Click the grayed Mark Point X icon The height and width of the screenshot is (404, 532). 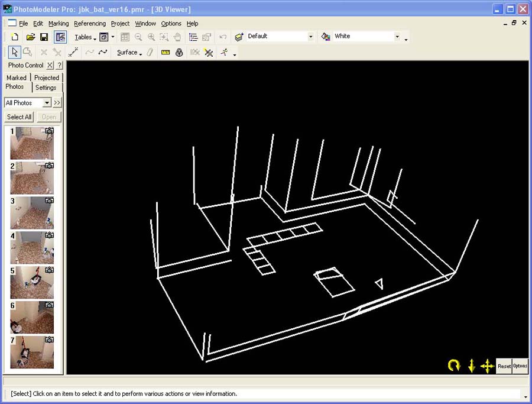[44, 52]
